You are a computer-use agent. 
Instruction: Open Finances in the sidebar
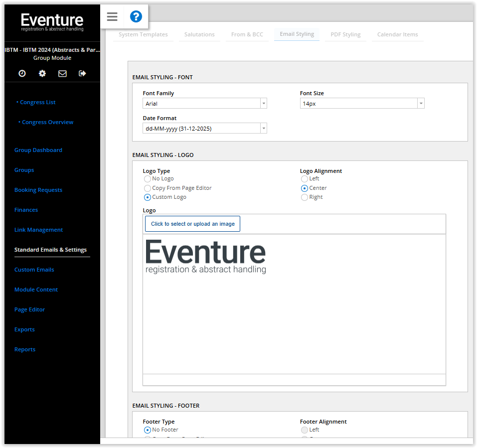point(26,210)
